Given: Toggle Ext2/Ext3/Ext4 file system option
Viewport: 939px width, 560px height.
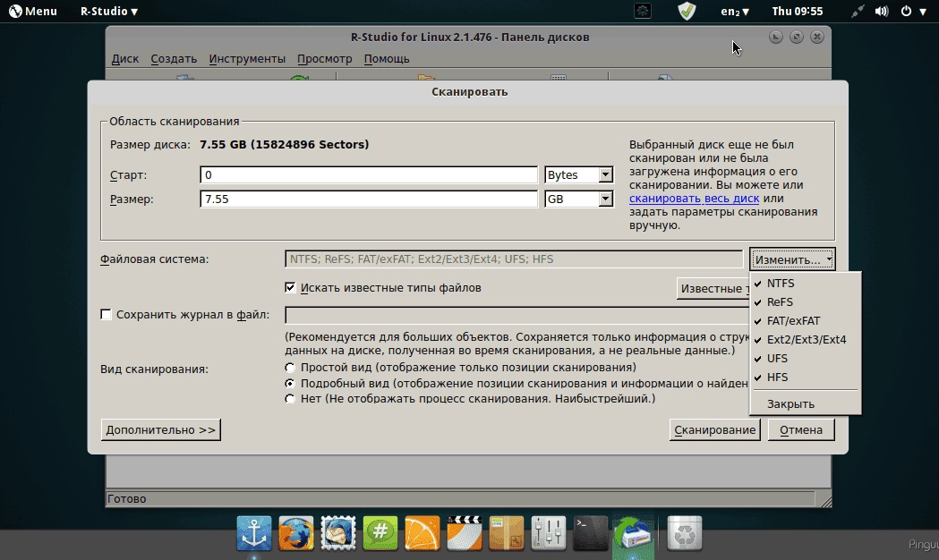Looking at the screenshot, I should pyautogui.click(x=805, y=339).
